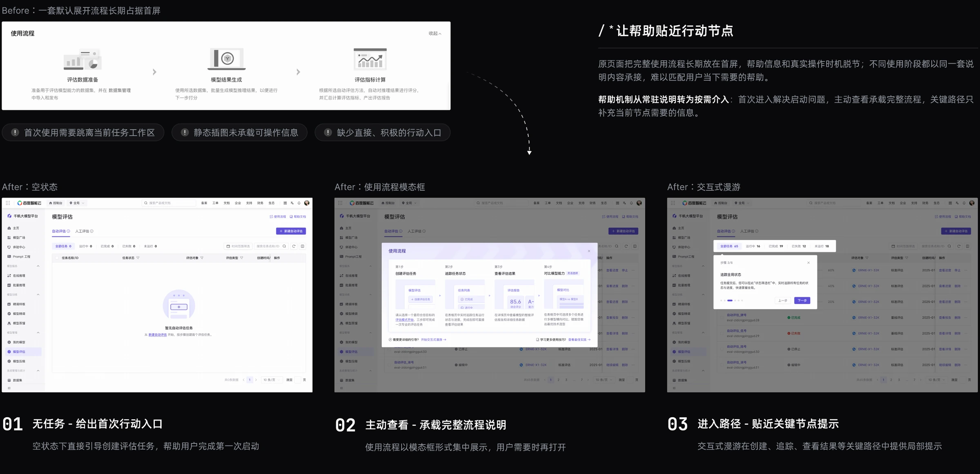Screen dimensions: 980x474
Task: Select the 已失败 12 filter in the tour mockup
Action: [799, 246]
